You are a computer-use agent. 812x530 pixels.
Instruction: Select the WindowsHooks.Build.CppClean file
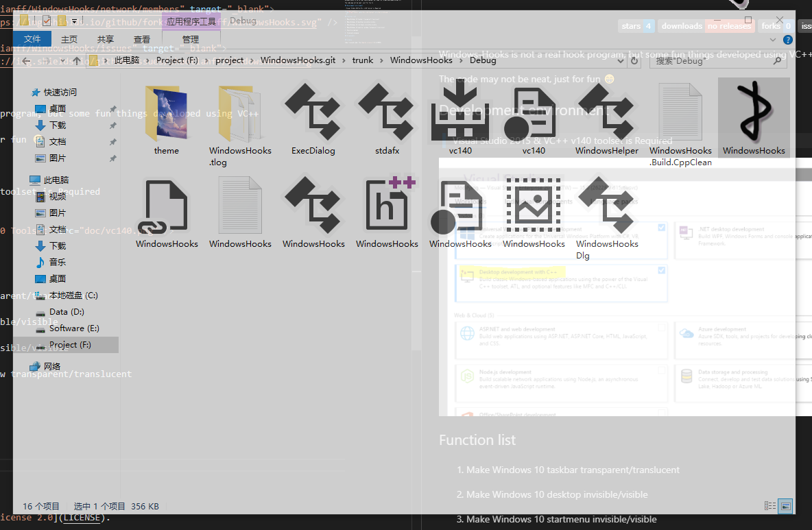point(680,124)
